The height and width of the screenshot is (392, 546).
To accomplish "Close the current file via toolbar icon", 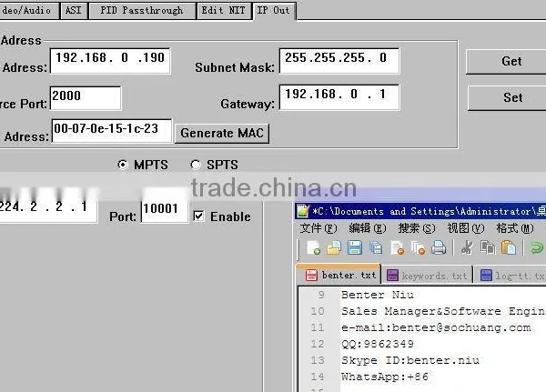I will 397,248.
